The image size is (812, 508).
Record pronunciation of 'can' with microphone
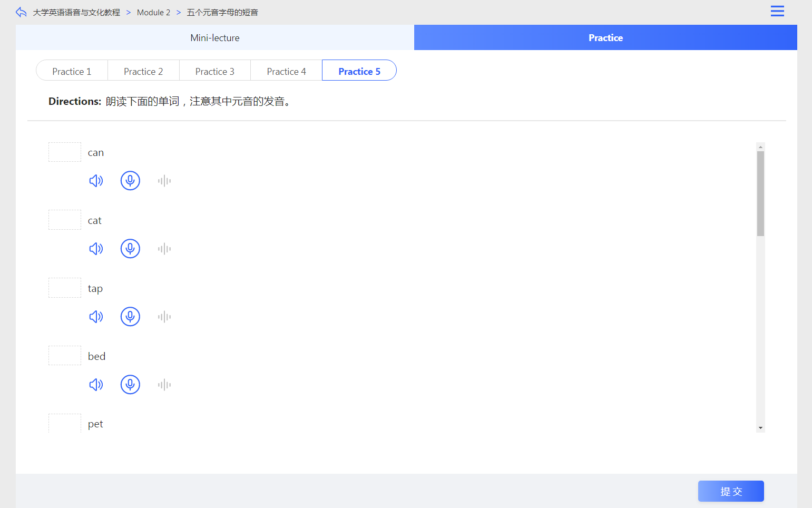click(x=130, y=181)
